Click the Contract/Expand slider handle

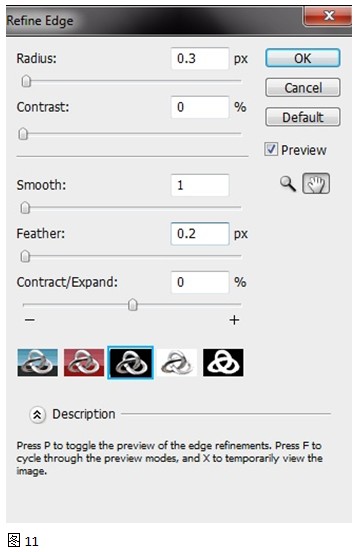pyautogui.click(x=133, y=305)
